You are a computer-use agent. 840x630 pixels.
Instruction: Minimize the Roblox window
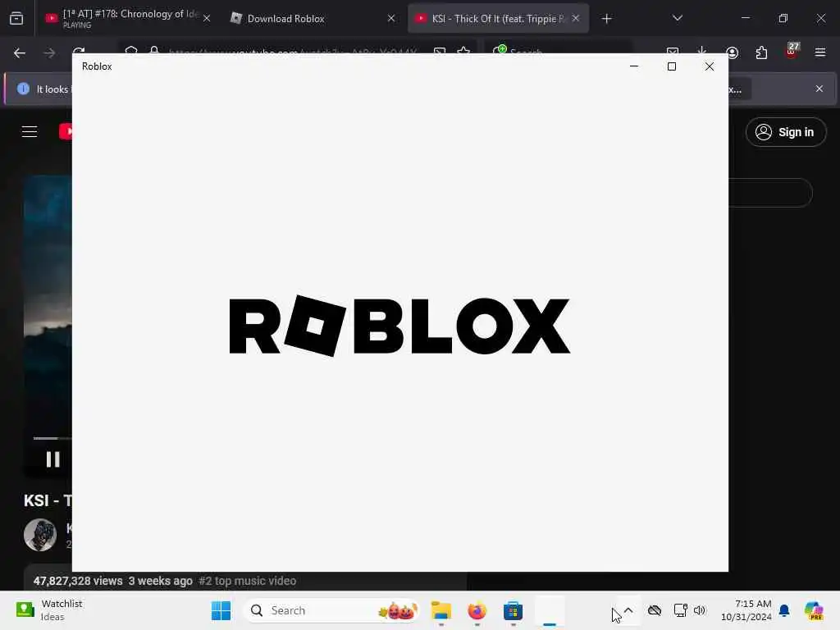coord(634,66)
